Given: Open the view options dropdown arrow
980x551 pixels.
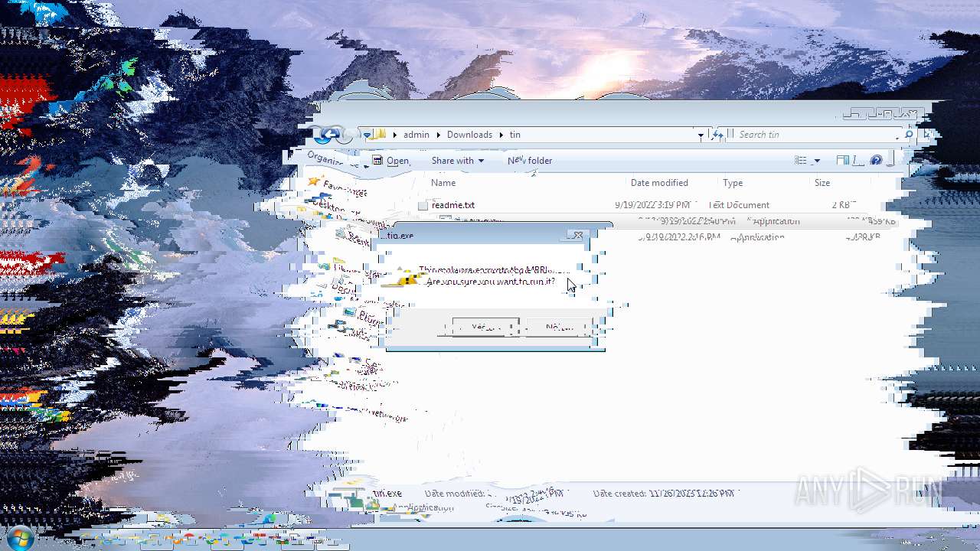Looking at the screenshot, I should pos(817,161).
